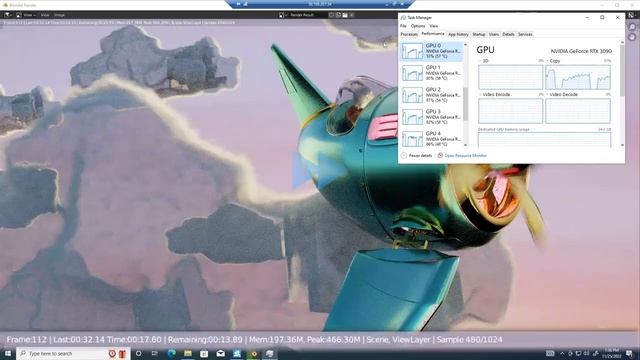The width and height of the screenshot is (640, 360).
Task: Open the Video Decode graph dropdown
Action: [x=547, y=94]
